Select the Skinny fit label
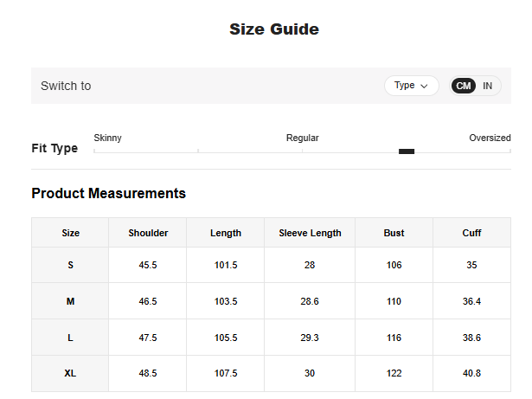The height and width of the screenshot is (399, 532). point(107,138)
